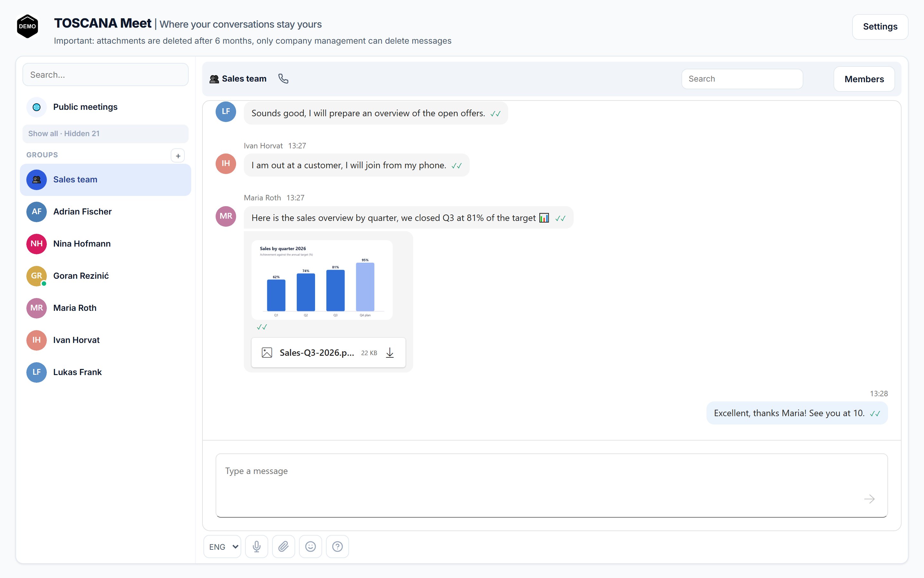Screen dimensions: 924x578
Task: Click Ivan Horvat's avatar in the chat
Action: coord(226,164)
